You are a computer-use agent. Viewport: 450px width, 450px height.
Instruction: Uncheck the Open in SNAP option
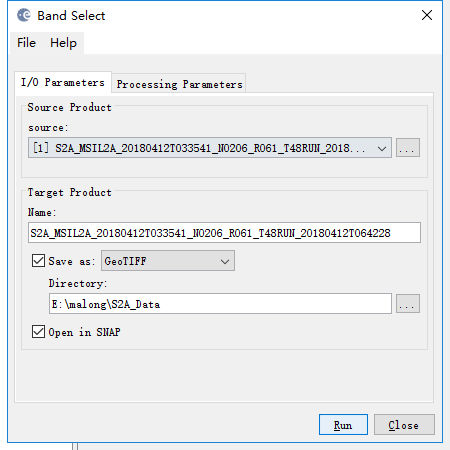38,332
